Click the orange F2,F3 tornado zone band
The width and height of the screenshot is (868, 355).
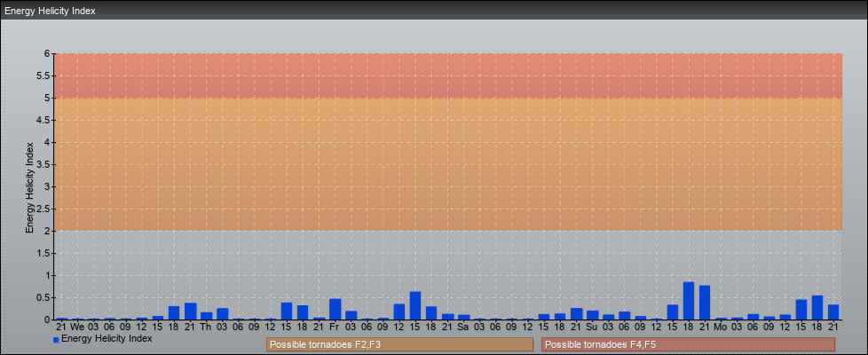click(x=448, y=164)
